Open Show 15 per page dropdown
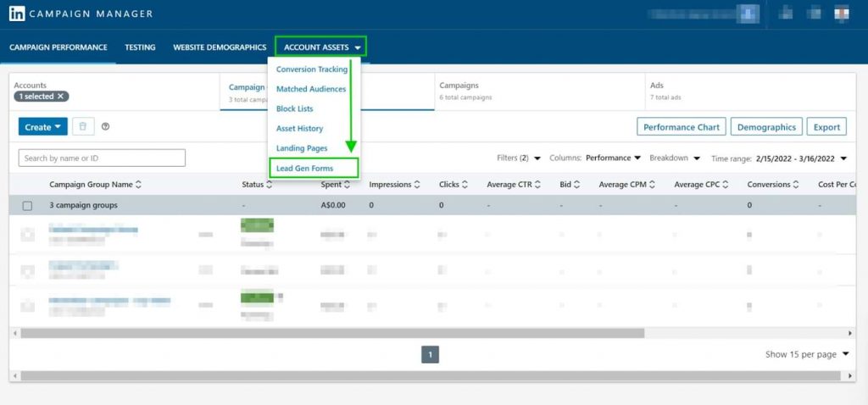The height and width of the screenshot is (405, 868). coord(807,355)
